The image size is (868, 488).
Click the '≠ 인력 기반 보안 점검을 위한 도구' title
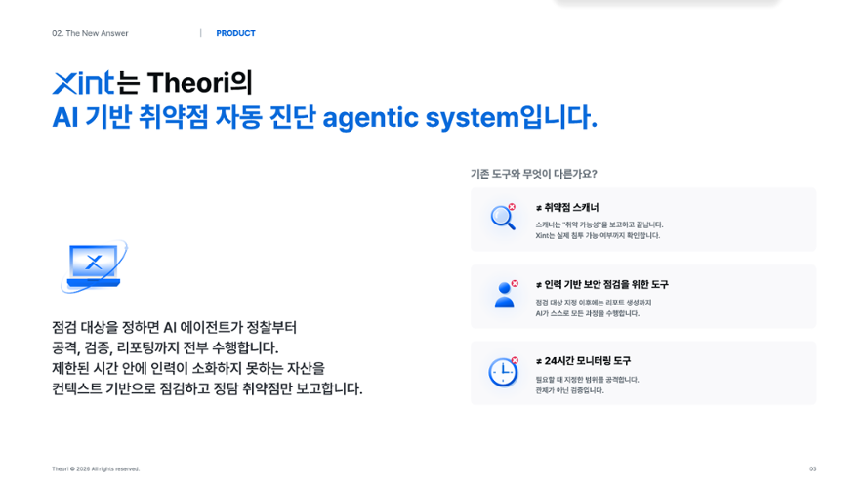pos(601,284)
